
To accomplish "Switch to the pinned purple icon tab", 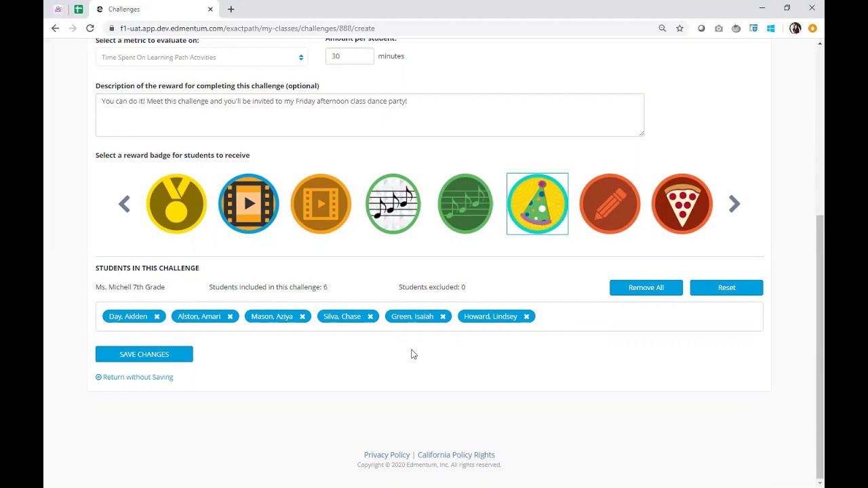I will (x=58, y=9).
